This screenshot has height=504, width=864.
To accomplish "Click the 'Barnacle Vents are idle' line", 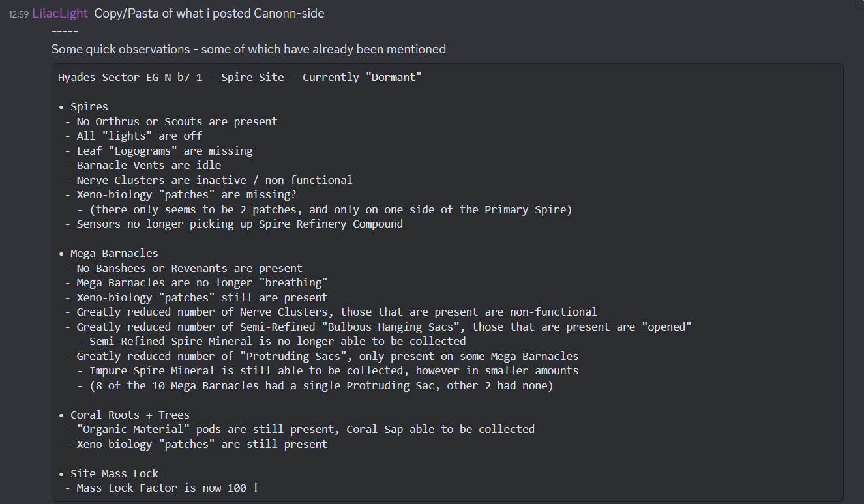I will click(x=143, y=165).
